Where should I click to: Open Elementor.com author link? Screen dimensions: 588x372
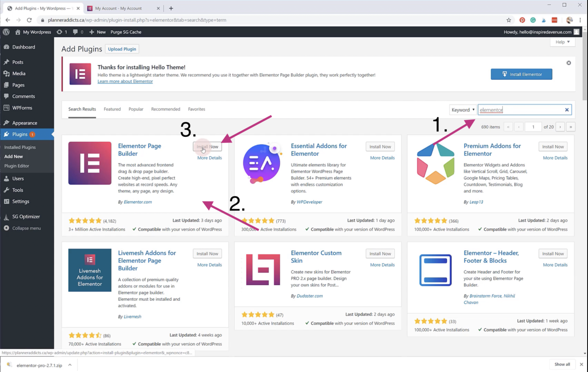138,202
